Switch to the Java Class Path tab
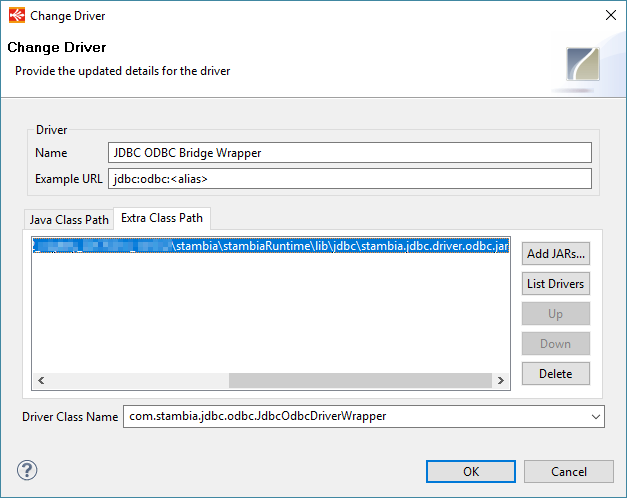The image size is (627, 498). click(x=69, y=219)
